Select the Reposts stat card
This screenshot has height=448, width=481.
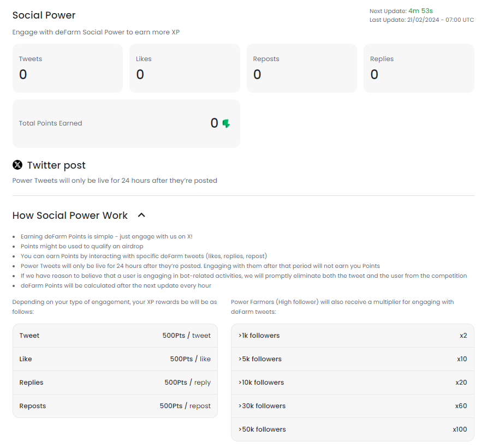[301, 68]
